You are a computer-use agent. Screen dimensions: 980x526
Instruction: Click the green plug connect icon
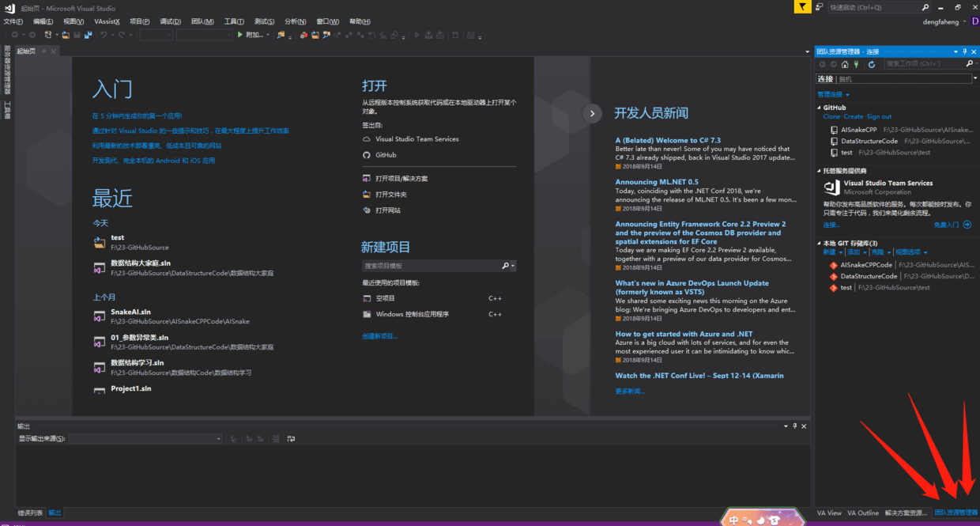coord(856,64)
